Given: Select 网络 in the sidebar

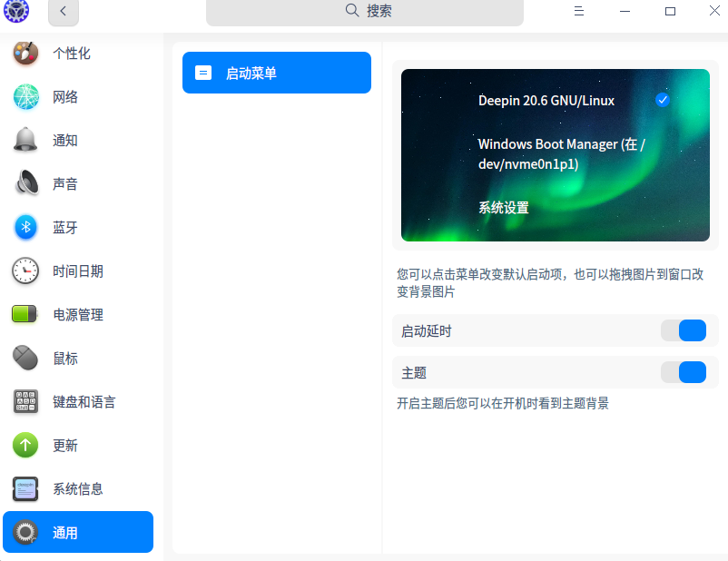Looking at the screenshot, I should pos(78,96).
